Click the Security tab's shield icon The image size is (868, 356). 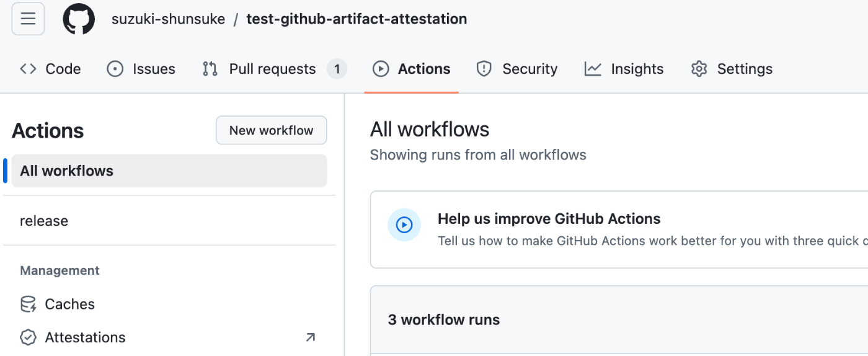click(x=484, y=69)
